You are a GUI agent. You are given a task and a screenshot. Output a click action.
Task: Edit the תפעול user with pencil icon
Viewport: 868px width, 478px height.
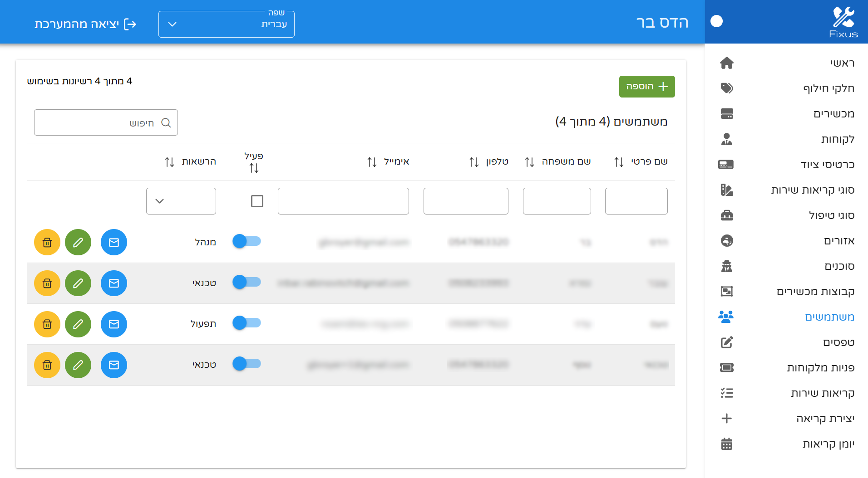coord(78,324)
